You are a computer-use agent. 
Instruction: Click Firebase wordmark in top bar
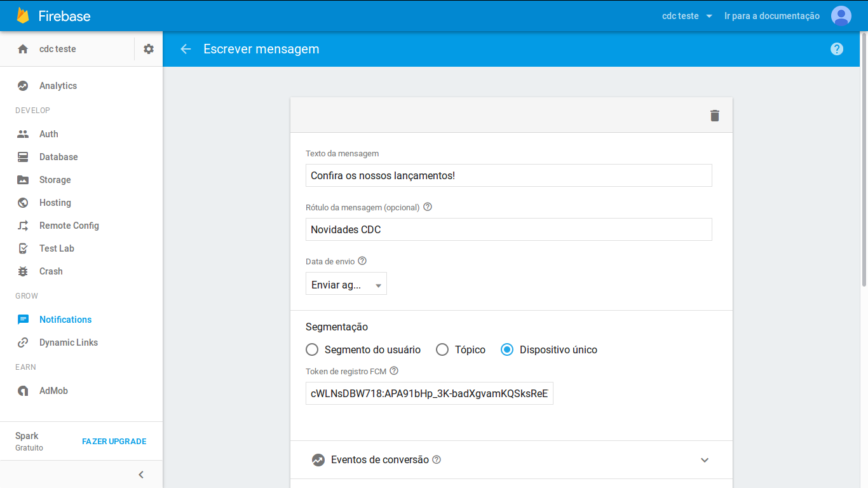click(65, 16)
